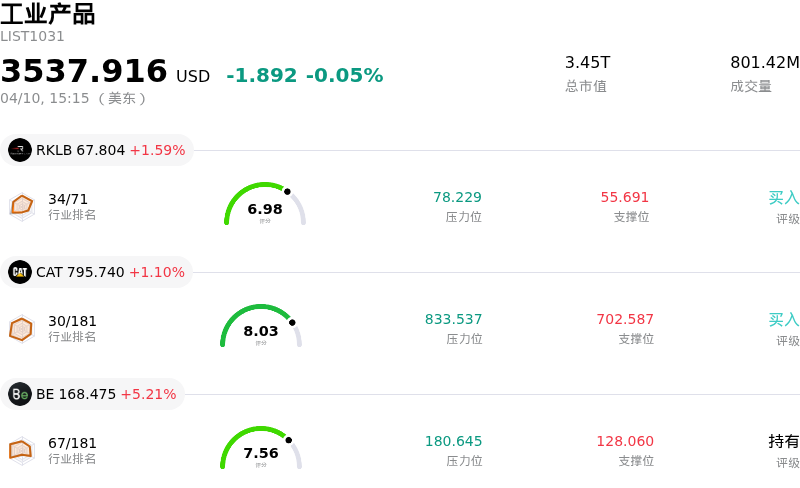Click the CAT 8.03 score gauge

[x=261, y=327]
